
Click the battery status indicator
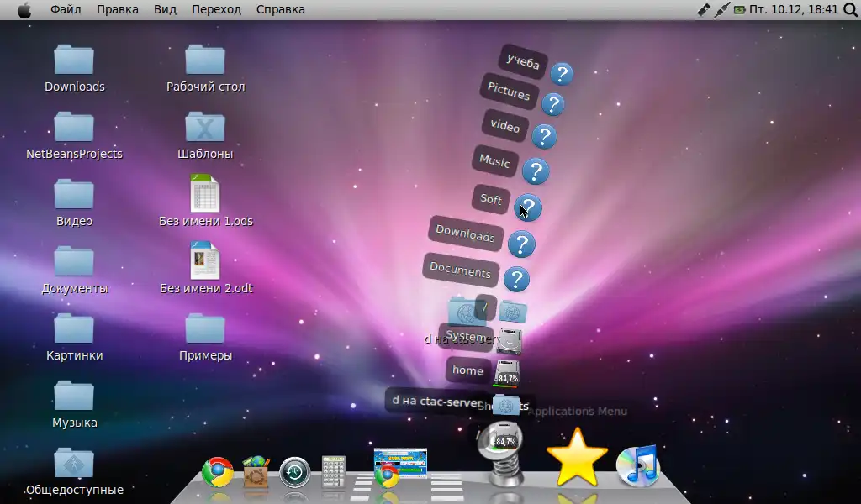click(739, 10)
